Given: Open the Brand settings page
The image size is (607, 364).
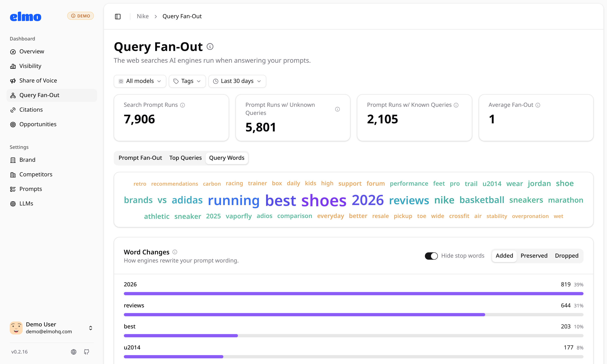Looking at the screenshot, I should [x=52, y=160].
